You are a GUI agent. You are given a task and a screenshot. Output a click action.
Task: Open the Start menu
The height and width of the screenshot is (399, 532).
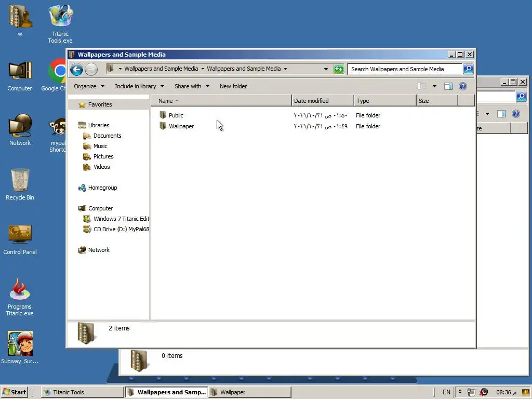(x=14, y=392)
